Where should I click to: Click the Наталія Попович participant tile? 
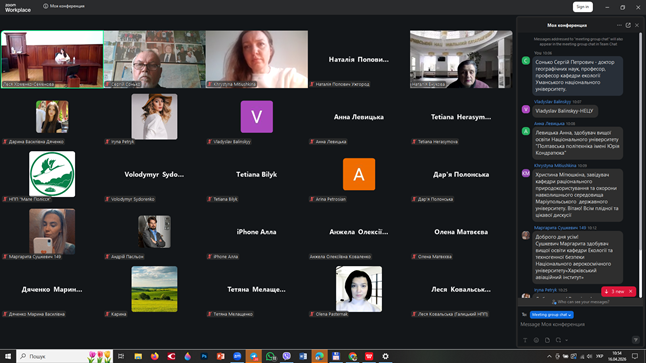point(359,59)
